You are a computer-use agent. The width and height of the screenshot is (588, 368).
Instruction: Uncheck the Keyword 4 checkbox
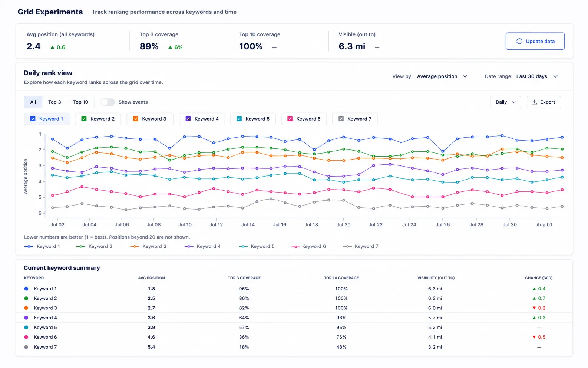188,119
